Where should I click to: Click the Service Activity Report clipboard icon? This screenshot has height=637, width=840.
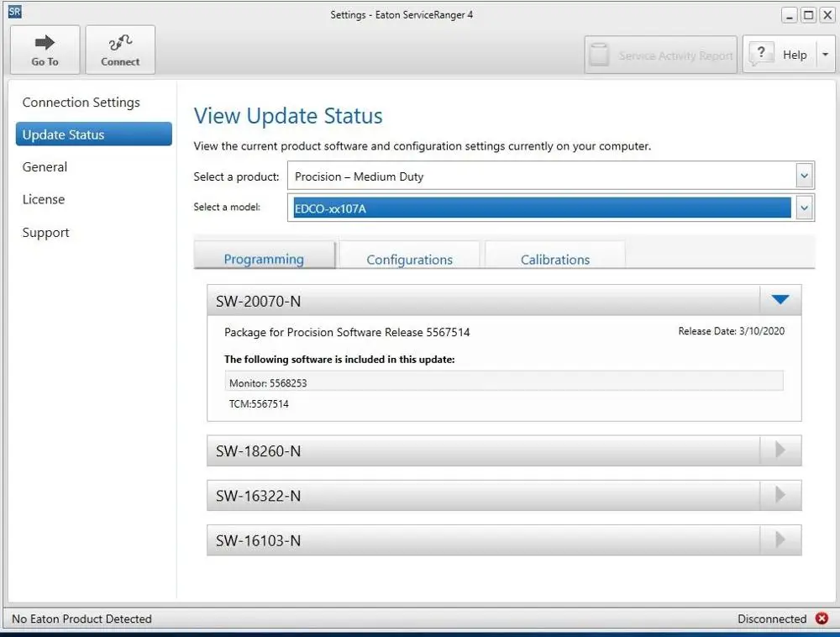tap(599, 55)
